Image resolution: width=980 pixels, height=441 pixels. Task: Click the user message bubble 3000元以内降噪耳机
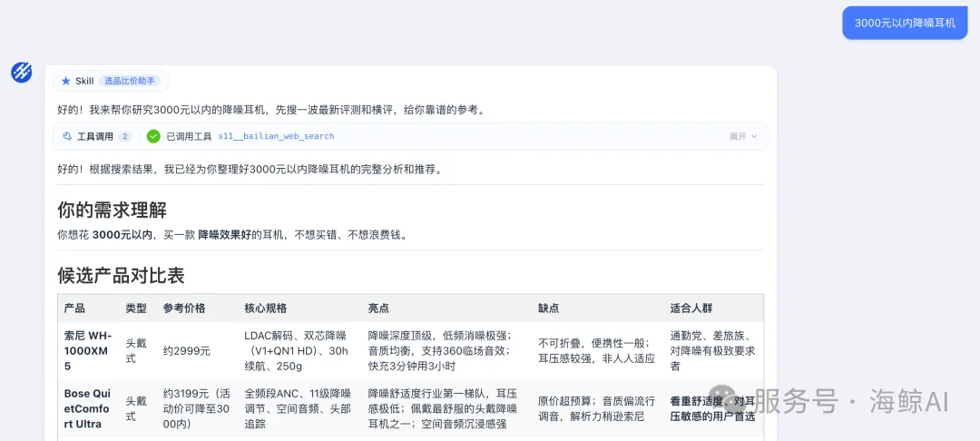coord(905,23)
